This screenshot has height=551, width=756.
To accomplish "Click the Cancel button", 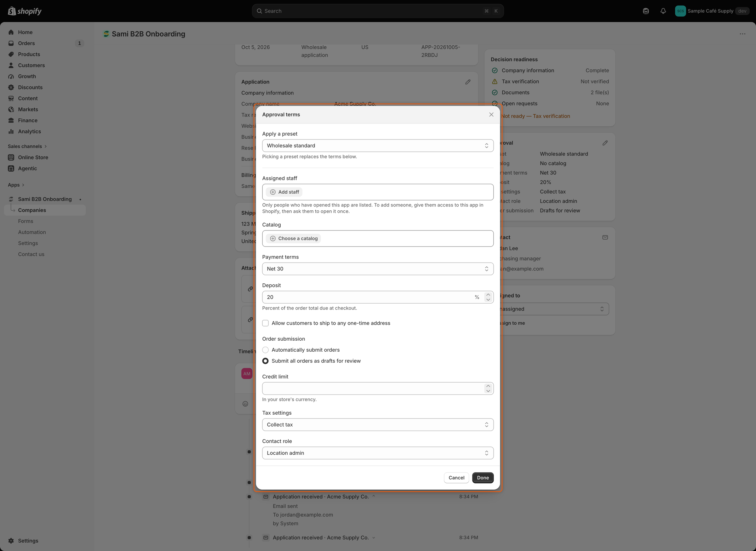I will coord(456,478).
